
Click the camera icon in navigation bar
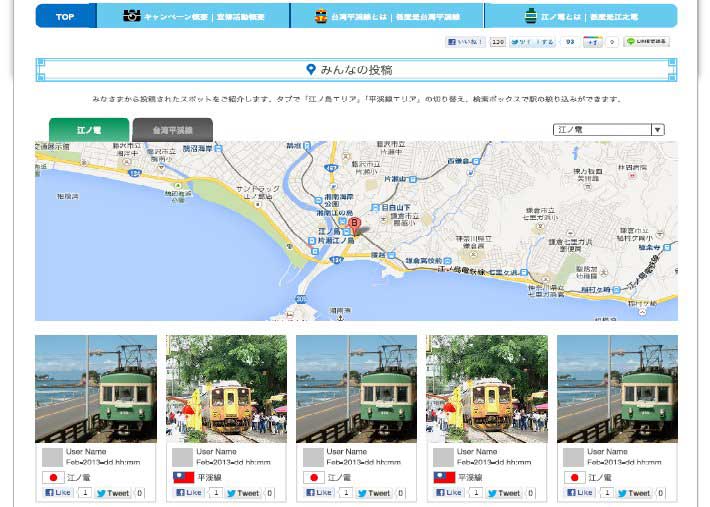131,16
